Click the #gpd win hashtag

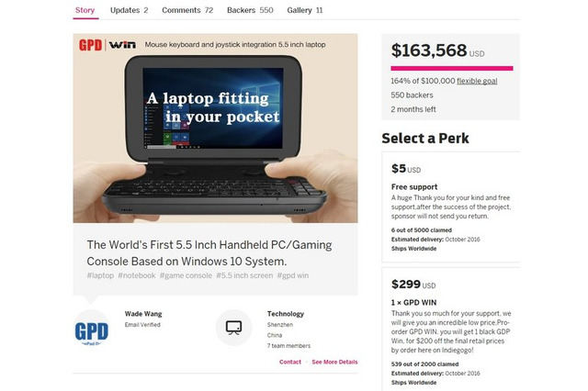click(291, 275)
